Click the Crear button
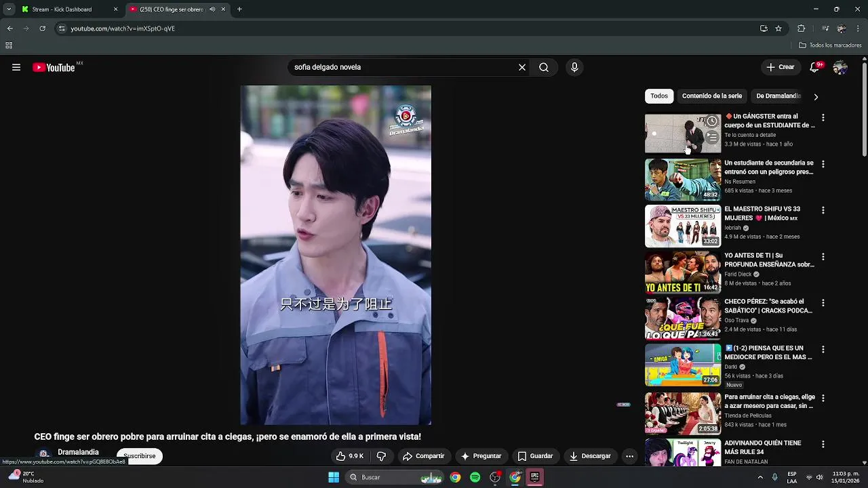Screen dimensions: 868x488 [780, 67]
